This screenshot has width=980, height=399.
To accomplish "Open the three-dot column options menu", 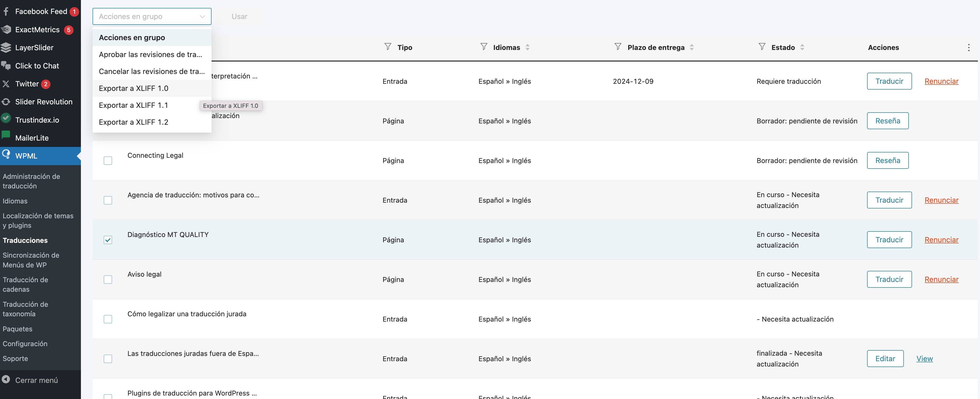I will (969, 48).
